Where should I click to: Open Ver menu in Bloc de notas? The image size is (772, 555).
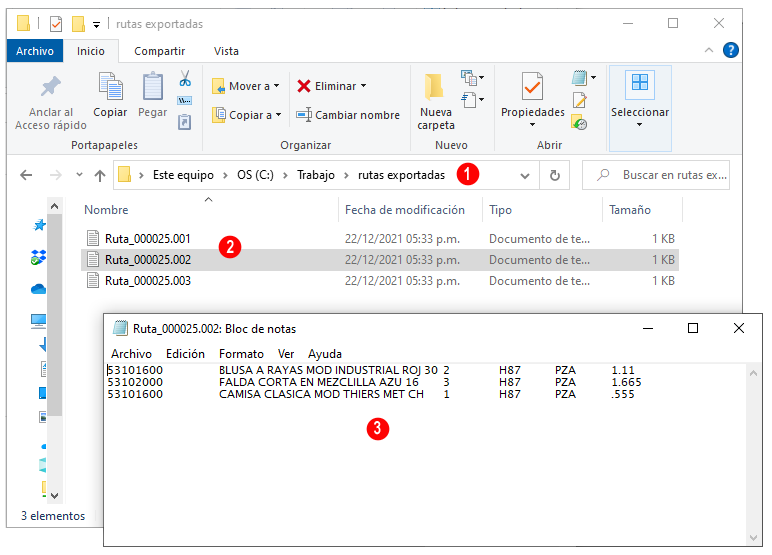pyautogui.click(x=286, y=354)
